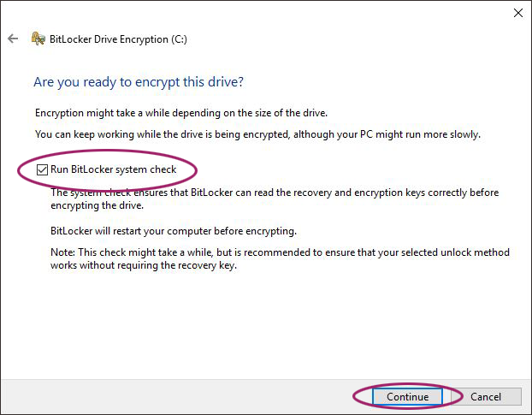Toggle the 'Run BitLocker system check' label
532x415 pixels.
(x=113, y=169)
